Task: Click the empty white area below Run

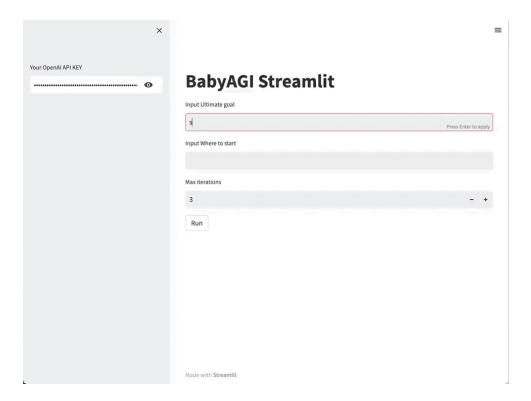Action: [339, 298]
